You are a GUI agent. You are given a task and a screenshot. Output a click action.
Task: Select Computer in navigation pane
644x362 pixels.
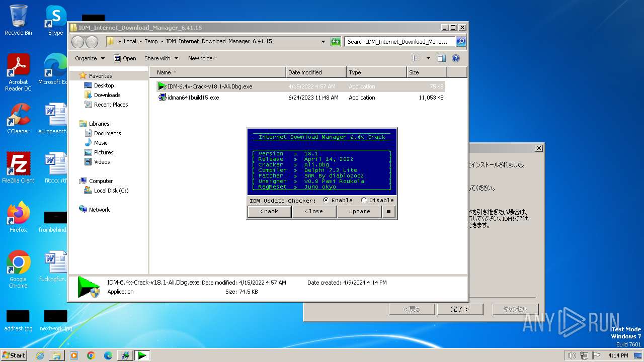coord(101,181)
